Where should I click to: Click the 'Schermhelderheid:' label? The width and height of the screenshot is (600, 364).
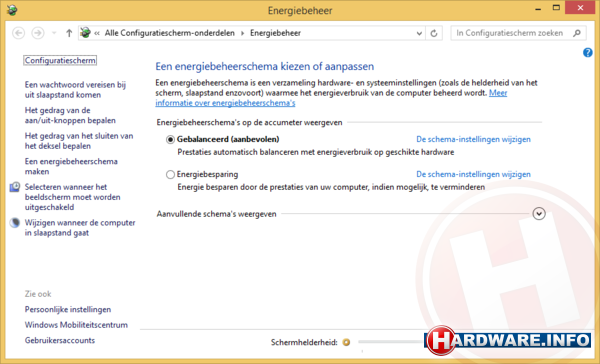click(304, 342)
